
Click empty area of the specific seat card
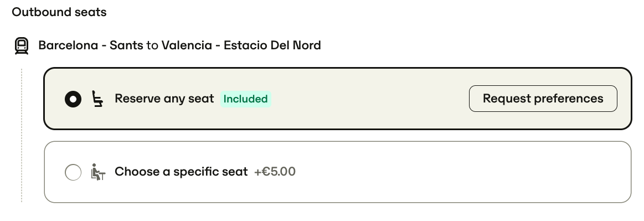tap(452, 172)
